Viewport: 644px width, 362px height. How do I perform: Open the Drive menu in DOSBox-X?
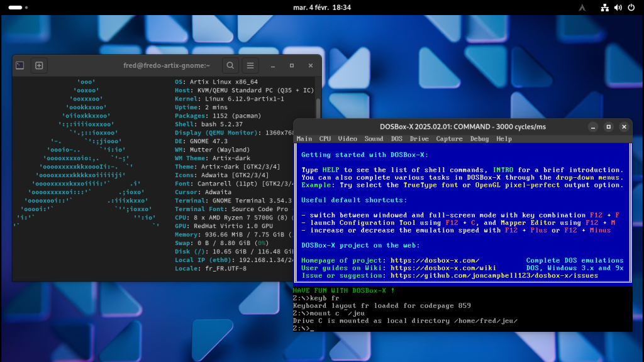[x=419, y=139]
